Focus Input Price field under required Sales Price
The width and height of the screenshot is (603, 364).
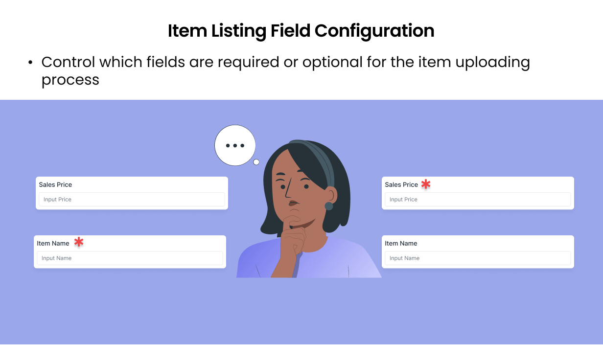pyautogui.click(x=477, y=199)
